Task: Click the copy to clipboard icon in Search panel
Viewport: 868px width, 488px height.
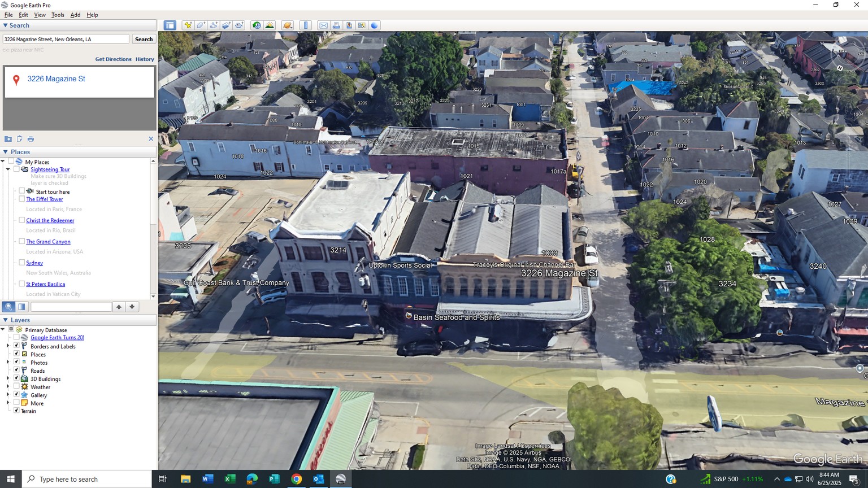Action: click(19, 139)
